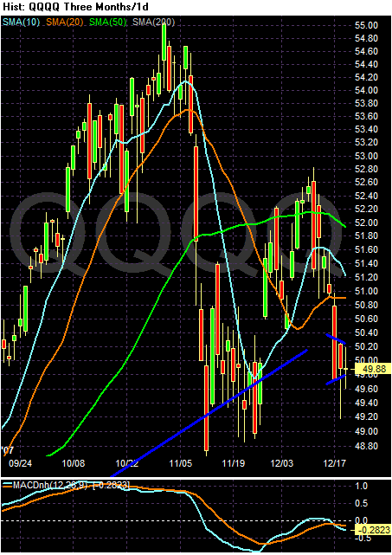Select the SMA(20) legend label
The width and height of the screenshot is (392, 555).
pyautogui.click(x=64, y=23)
